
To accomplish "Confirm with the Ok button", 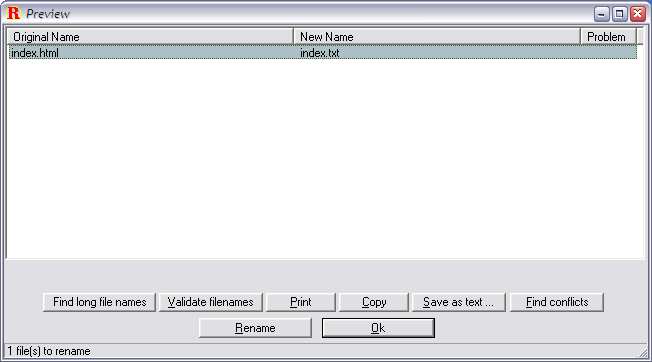I will (x=378, y=328).
